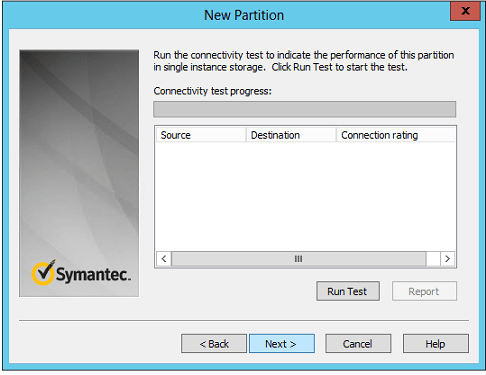Close the New Partition dialog

(465, 11)
